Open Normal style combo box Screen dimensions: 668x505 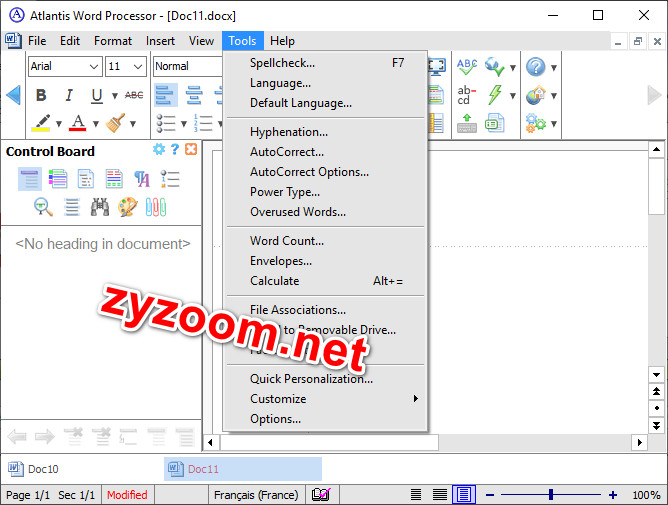[x=188, y=66]
